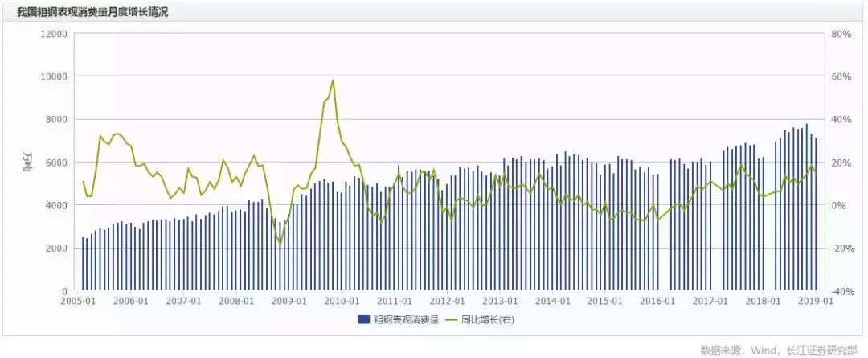Viewport: 868px width, 358px height.
Task: Select the 2005-01 x-axis label
Action: [x=79, y=301]
